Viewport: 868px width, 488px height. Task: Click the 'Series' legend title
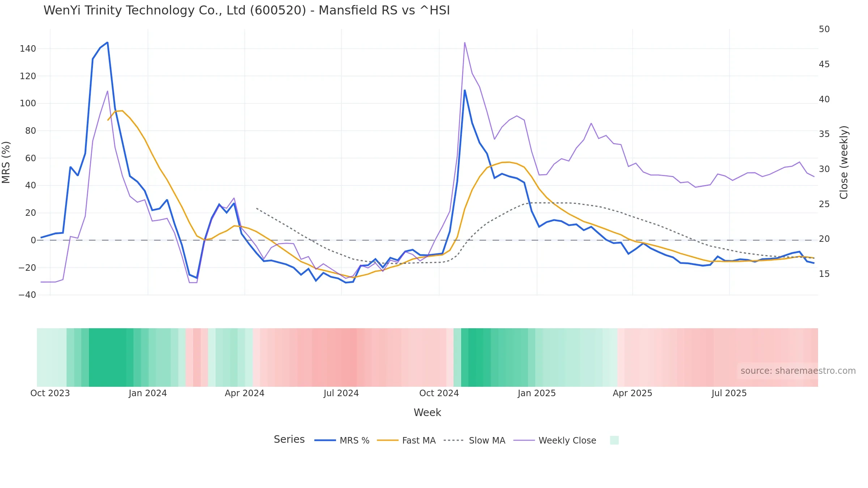pyautogui.click(x=289, y=439)
